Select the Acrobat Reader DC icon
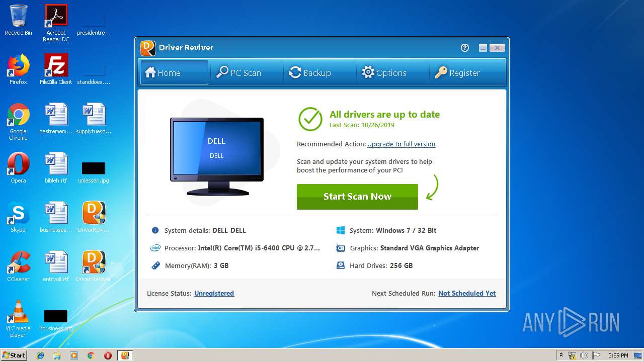Screen dimensions: 644x362 [56, 23]
